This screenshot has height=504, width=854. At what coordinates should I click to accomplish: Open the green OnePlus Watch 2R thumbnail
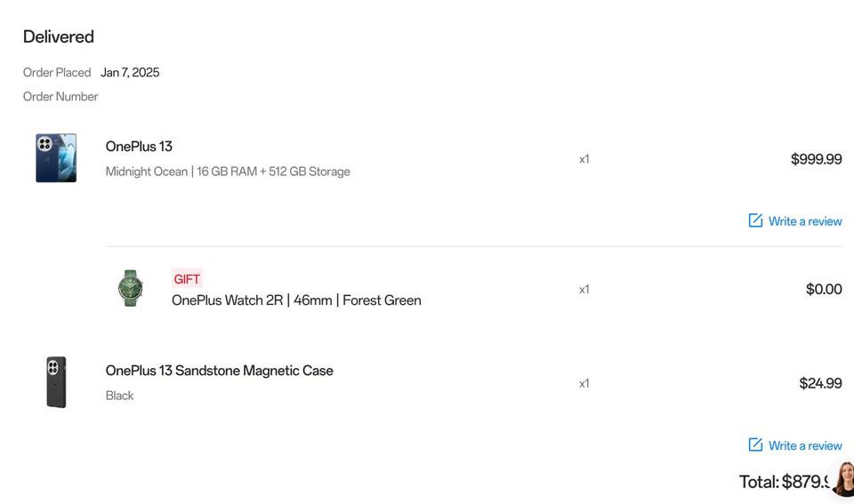click(131, 289)
